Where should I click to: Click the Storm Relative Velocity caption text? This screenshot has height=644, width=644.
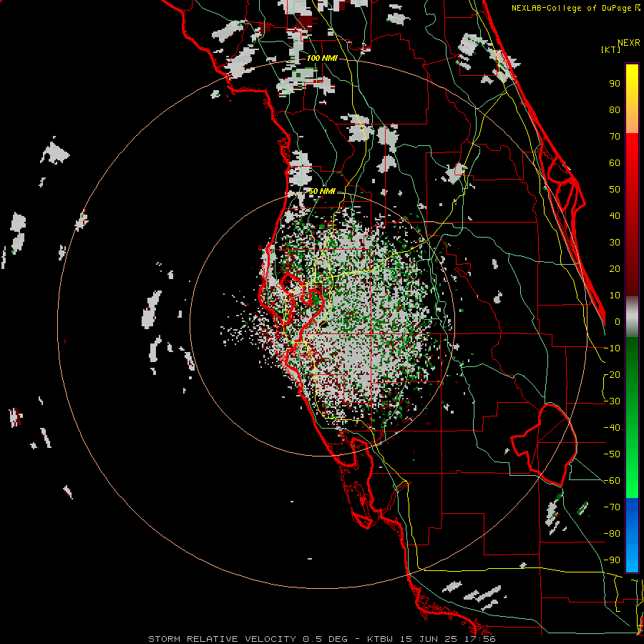point(321,639)
